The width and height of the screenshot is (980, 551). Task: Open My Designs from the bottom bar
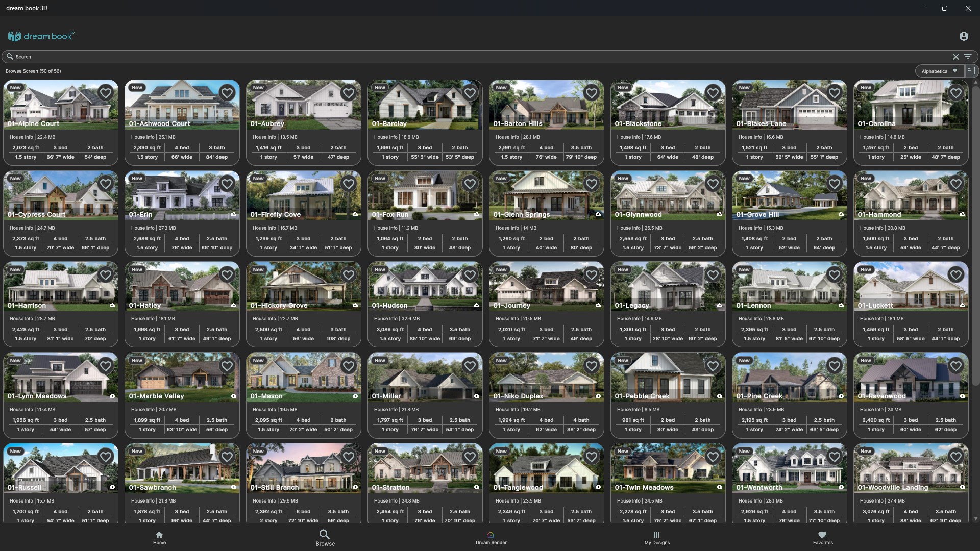[656, 537]
